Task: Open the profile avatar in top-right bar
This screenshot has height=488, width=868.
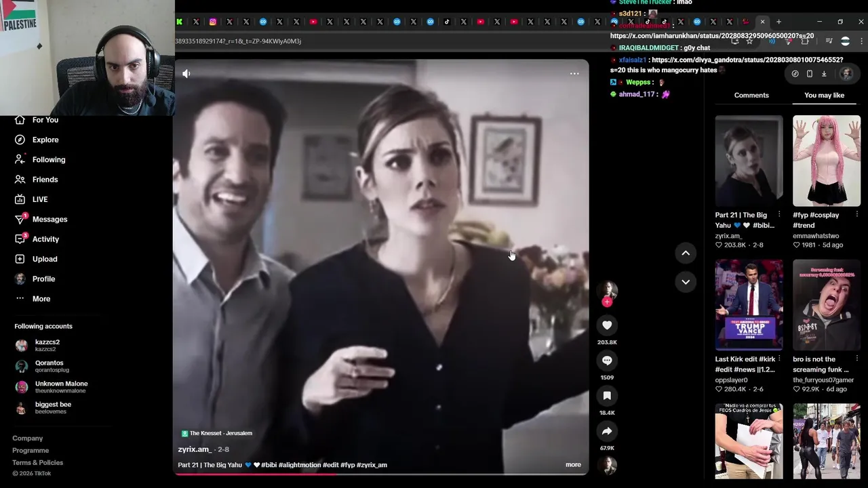Action: point(846,74)
